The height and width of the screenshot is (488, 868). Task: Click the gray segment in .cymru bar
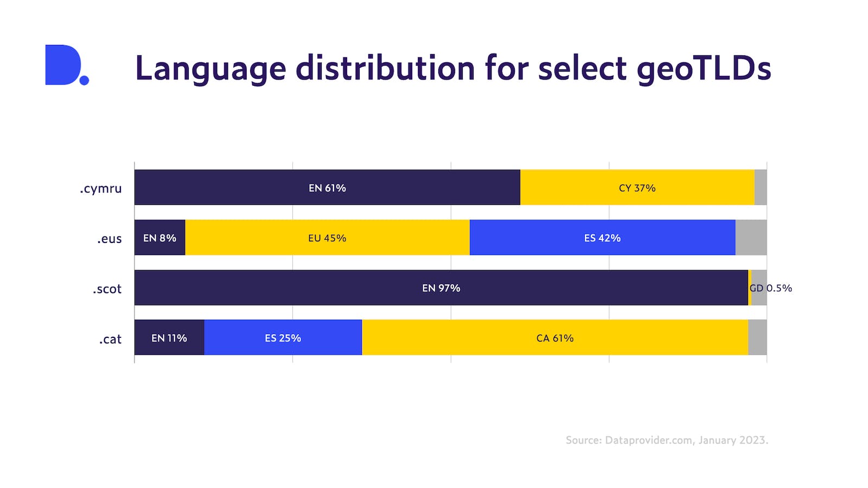[761, 188]
